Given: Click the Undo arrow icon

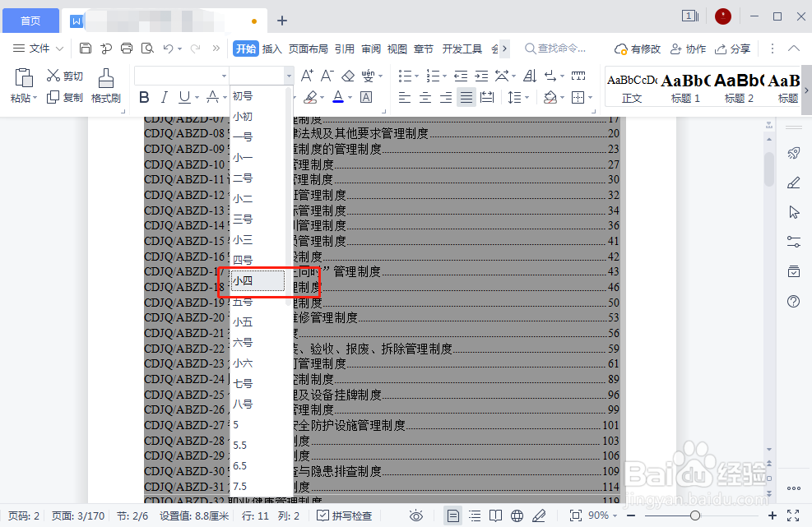Looking at the screenshot, I should click(169, 49).
